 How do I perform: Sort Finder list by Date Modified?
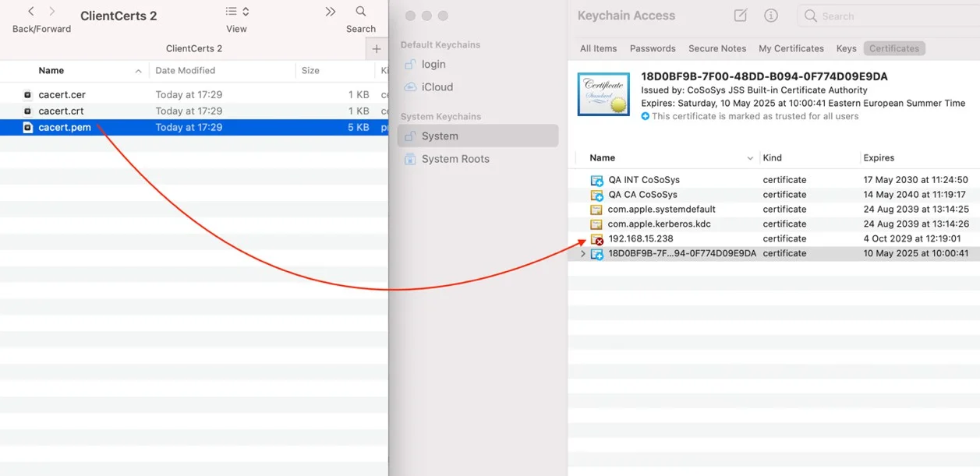tap(185, 70)
